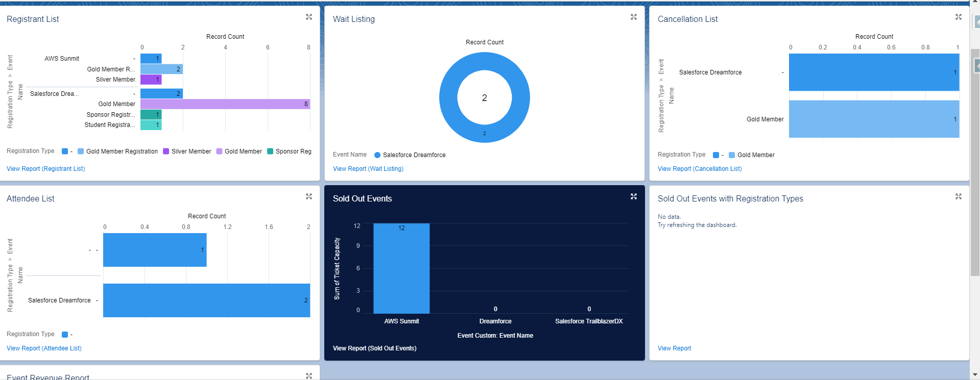980x380 pixels.
Task: Expand Sold Out Events with Registration Types widget
Action: (x=959, y=196)
